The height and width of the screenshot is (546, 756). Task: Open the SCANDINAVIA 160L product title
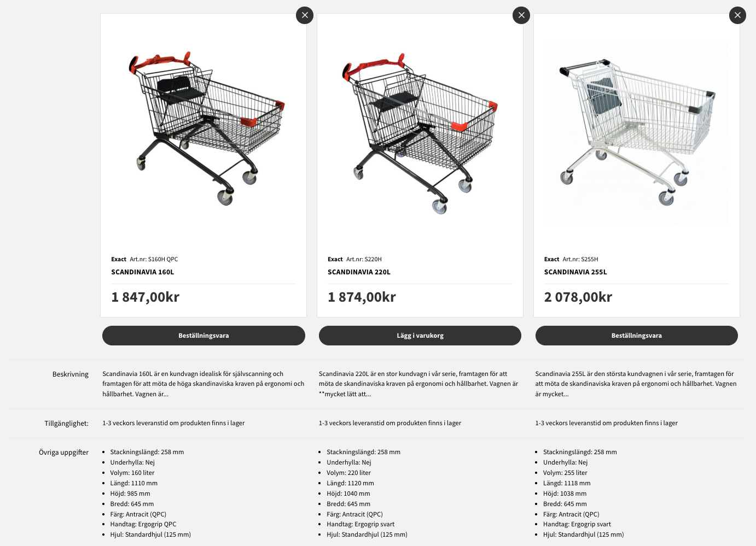click(143, 272)
